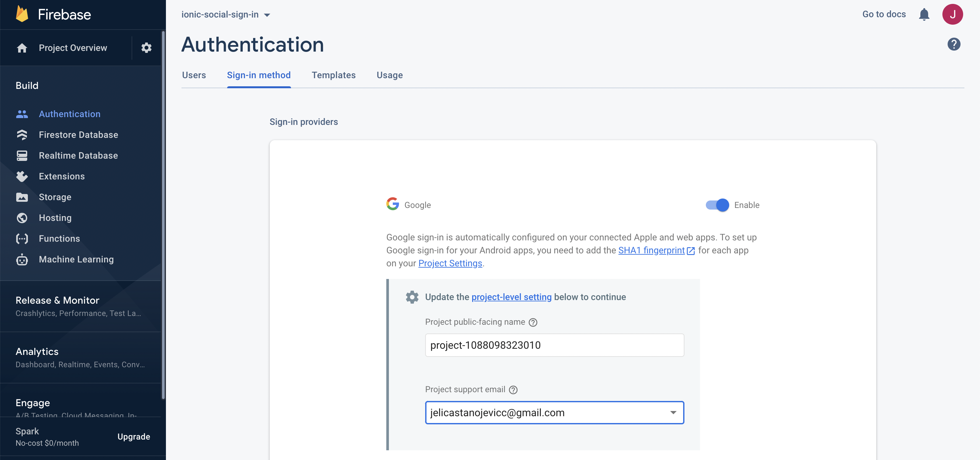This screenshot has height=460, width=980.
Task: Click the sidebar vertical scrollbar
Action: click(x=163, y=215)
